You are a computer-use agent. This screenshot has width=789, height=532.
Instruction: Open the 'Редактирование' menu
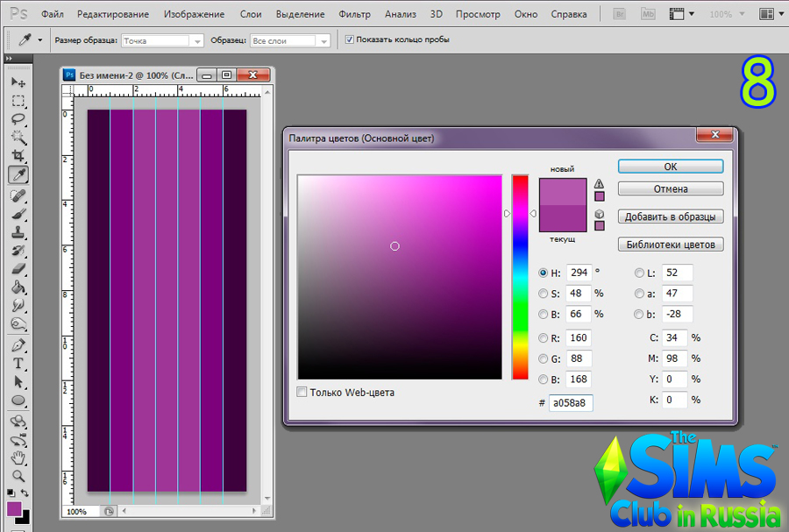click(x=113, y=14)
